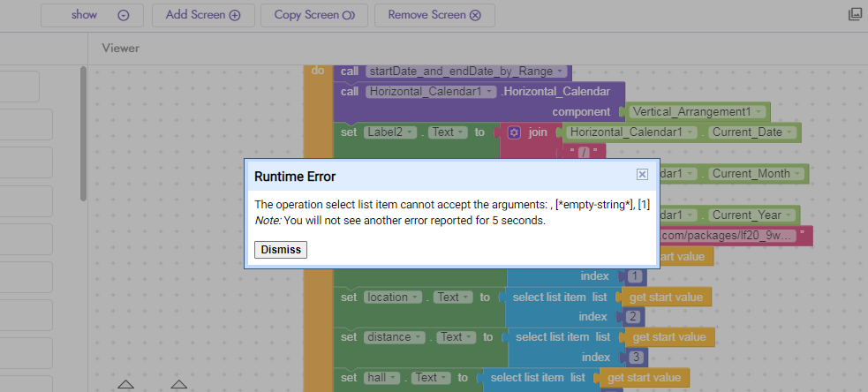The image size is (868, 392).
Task: Close the Runtime Error popup with X
Action: [x=642, y=175]
